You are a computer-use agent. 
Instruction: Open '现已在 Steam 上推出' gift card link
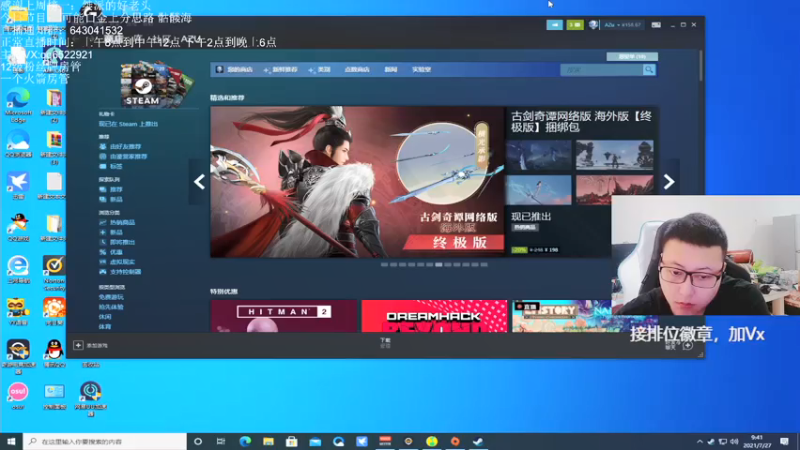(x=128, y=124)
